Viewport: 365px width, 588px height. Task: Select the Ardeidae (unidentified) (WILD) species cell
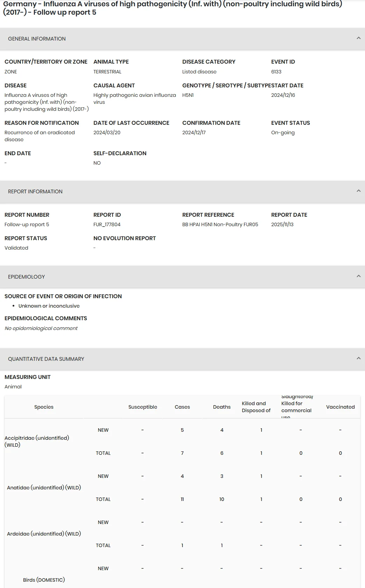[x=44, y=534]
